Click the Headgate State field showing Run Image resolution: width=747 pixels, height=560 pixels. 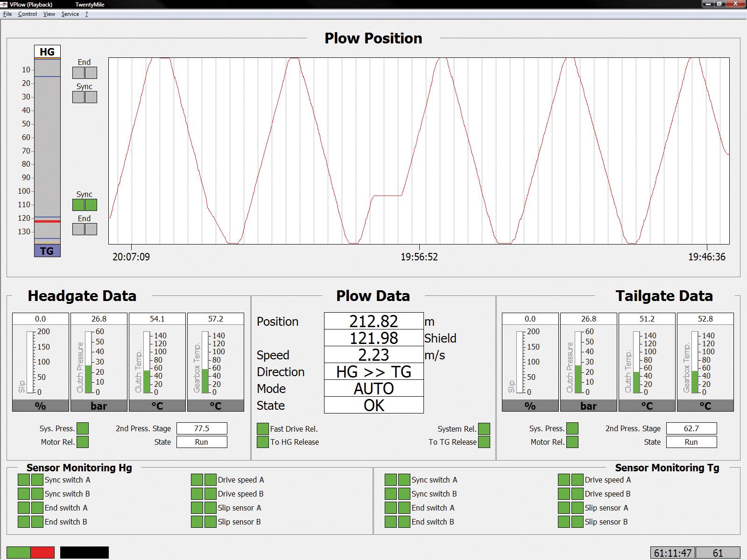coord(202,442)
